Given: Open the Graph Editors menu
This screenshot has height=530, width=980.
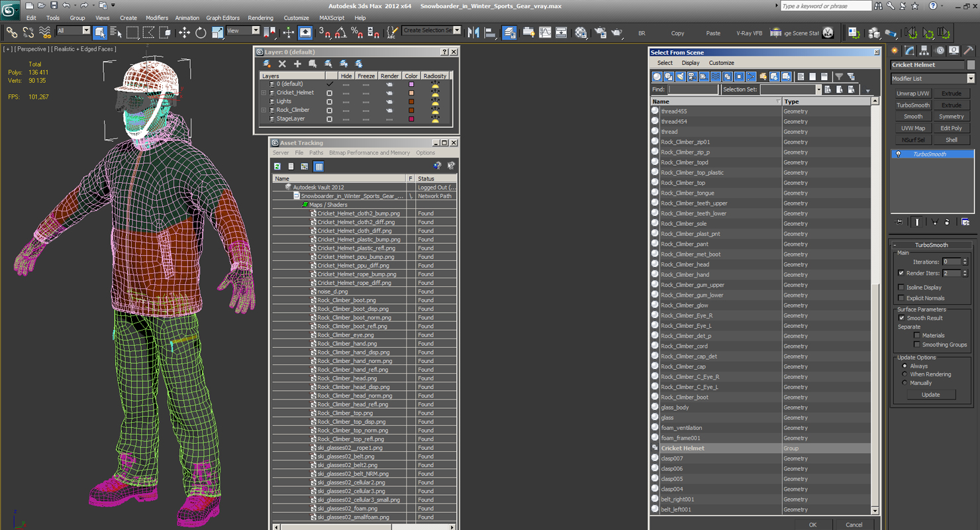Looking at the screenshot, I should pyautogui.click(x=223, y=18).
